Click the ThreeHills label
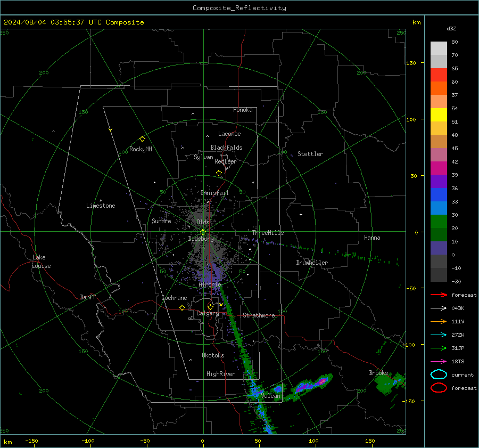This screenshot has width=479, height=448. click(x=268, y=233)
